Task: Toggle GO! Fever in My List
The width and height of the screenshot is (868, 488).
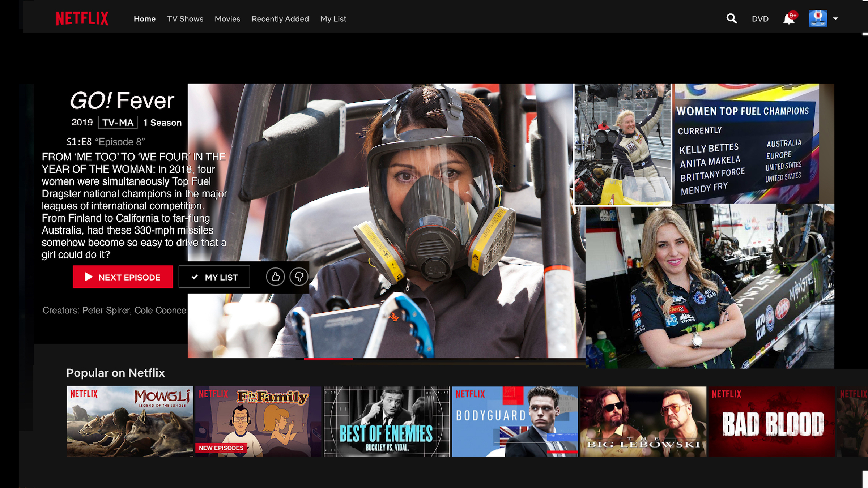Action: point(214,277)
